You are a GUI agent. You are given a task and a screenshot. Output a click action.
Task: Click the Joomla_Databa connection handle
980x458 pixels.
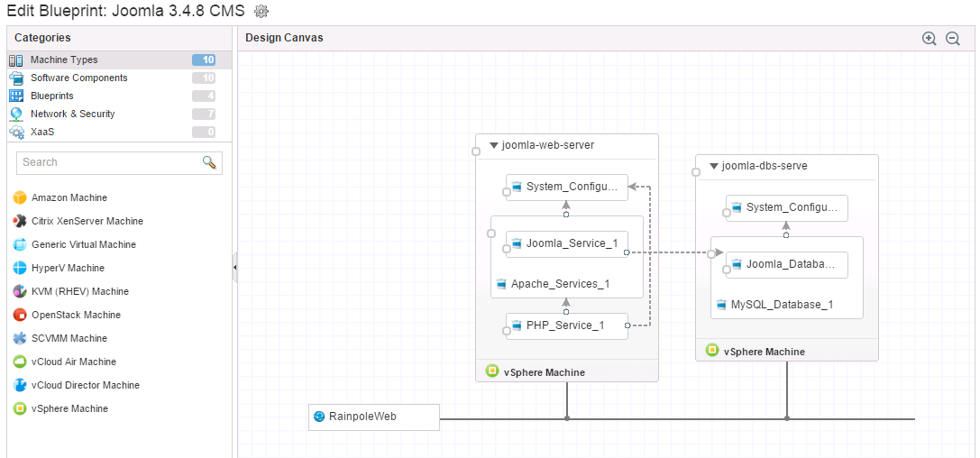point(727,270)
